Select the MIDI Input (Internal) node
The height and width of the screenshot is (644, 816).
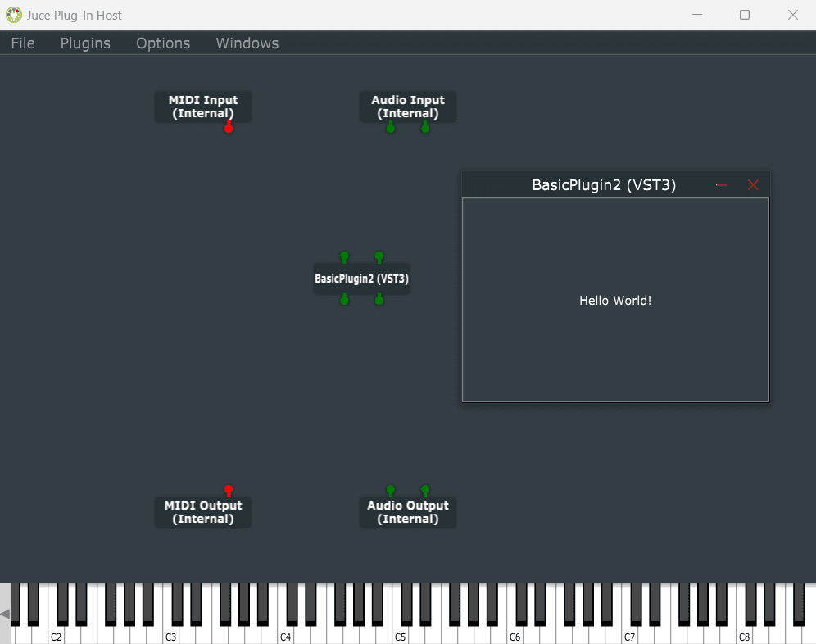[x=203, y=107]
